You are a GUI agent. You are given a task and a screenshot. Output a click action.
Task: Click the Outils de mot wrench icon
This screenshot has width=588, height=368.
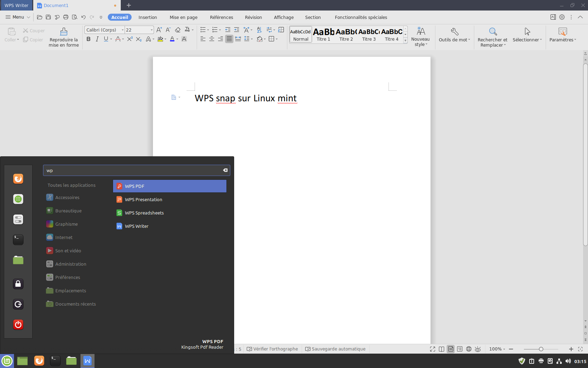coord(455,32)
